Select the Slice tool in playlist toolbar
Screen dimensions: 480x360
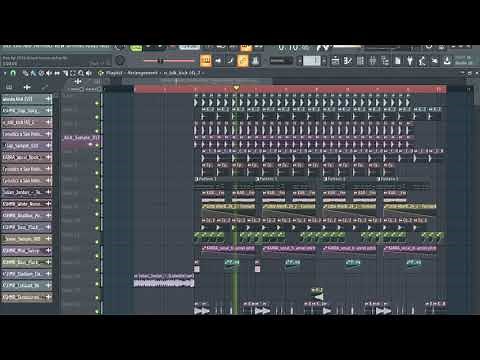tap(65, 73)
